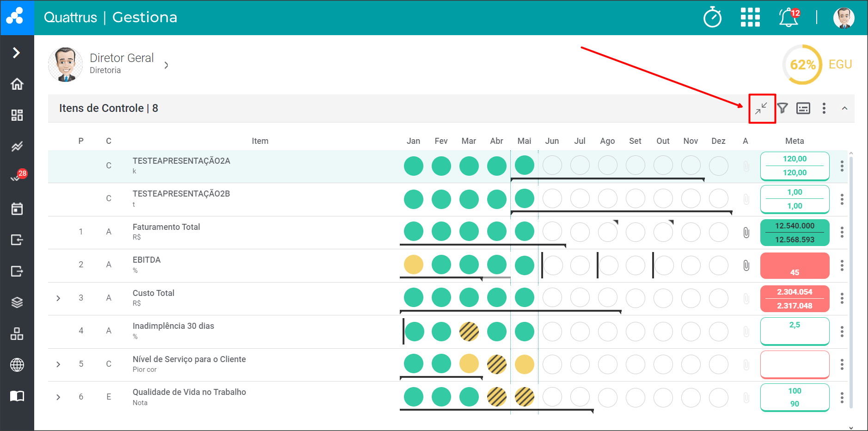Click the collapse view arrows icon

[761, 108]
